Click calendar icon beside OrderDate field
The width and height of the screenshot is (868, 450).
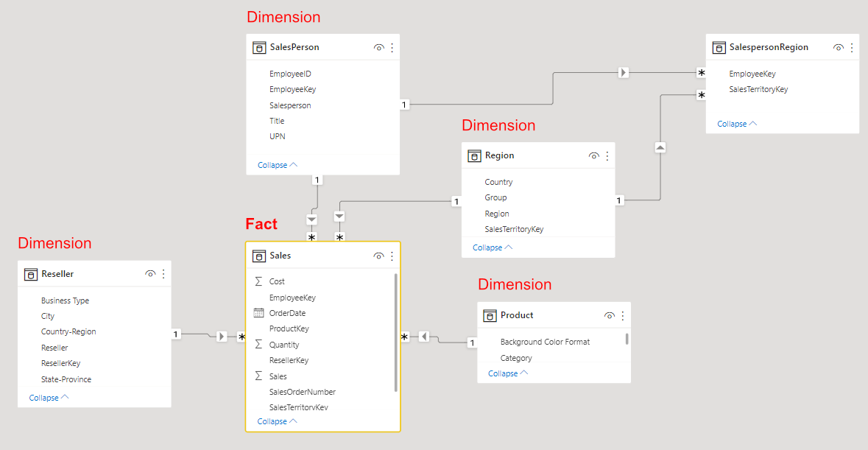click(258, 313)
